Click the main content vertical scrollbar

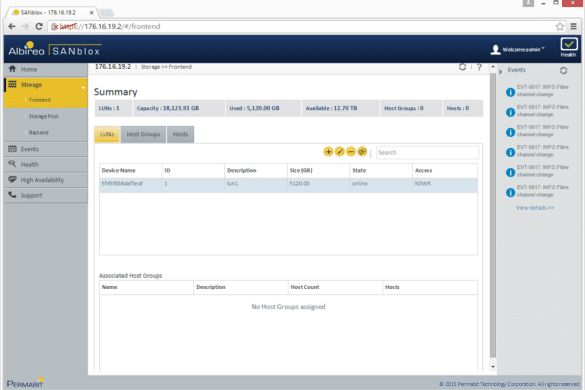tap(493, 216)
